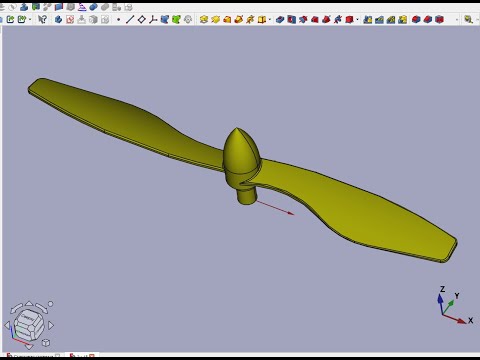Click the navigation cube right arrow

[x=51, y=325]
